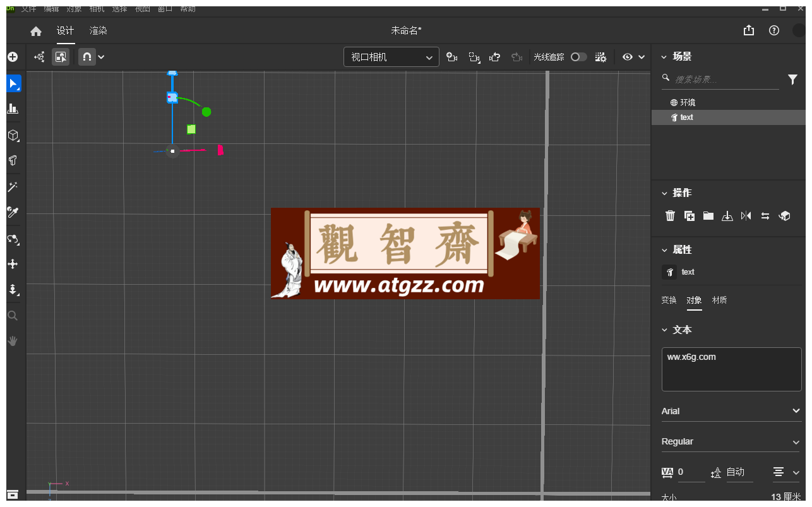Click the cube convert action icon
Viewport: 812px width, 507px height.
coord(785,216)
